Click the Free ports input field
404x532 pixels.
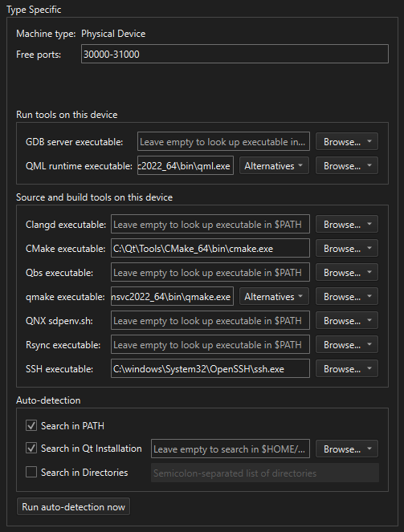235,54
